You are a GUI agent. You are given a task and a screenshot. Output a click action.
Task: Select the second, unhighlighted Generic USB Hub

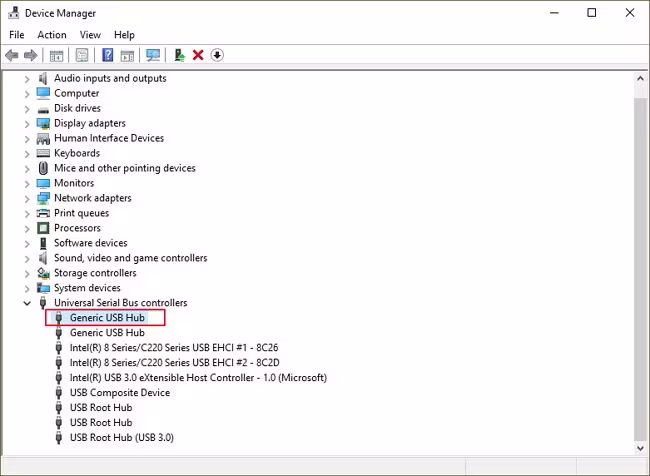(x=107, y=333)
